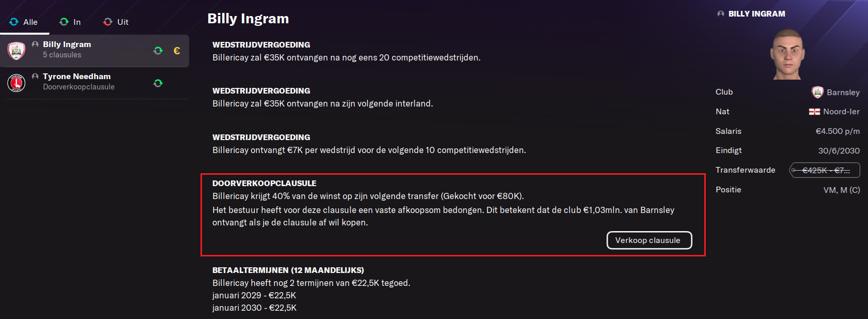This screenshot has height=319, width=868.
Task: Click the Barnsley club badge in the info panel
Action: point(817,92)
